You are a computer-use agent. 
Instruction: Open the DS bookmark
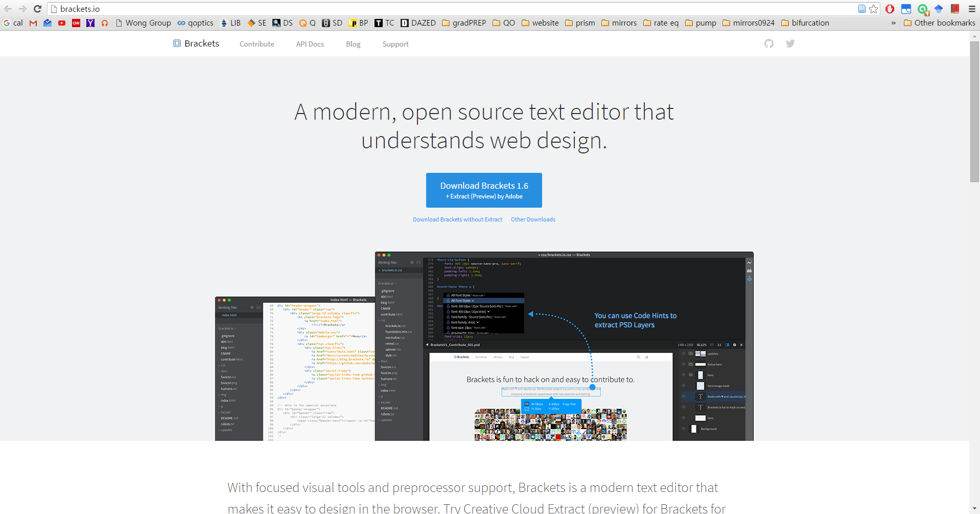(x=283, y=23)
